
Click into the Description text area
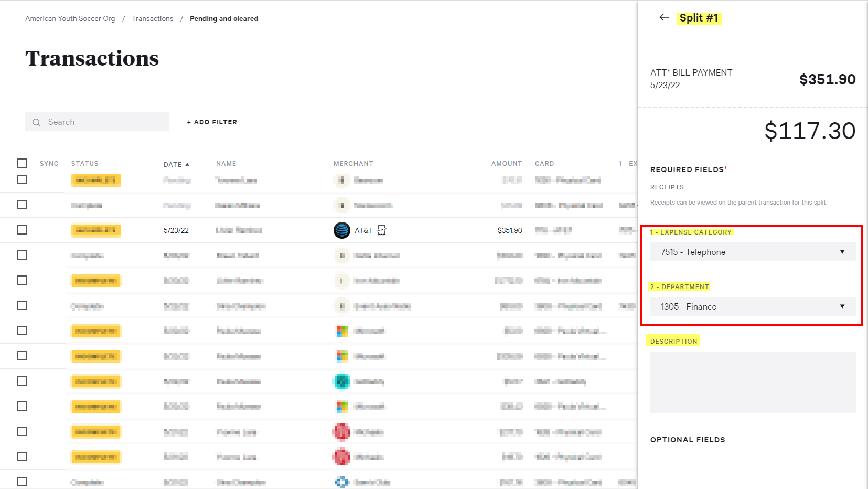[753, 382]
